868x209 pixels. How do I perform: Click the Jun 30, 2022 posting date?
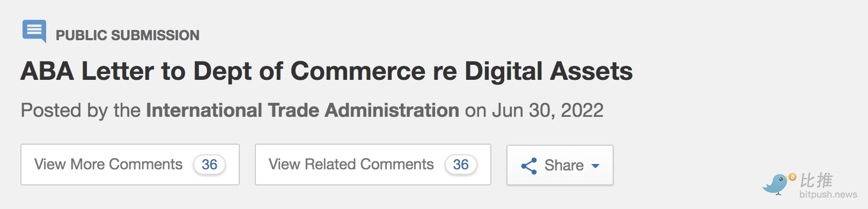pyautogui.click(x=548, y=110)
